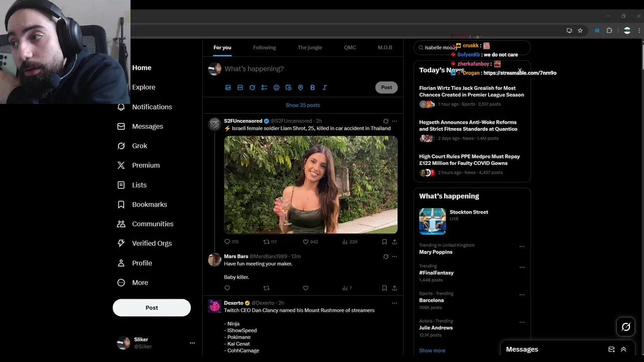Open Stockton Street live event
Image resolution: width=644 pixels, height=362 pixels.
pyautogui.click(x=472, y=221)
